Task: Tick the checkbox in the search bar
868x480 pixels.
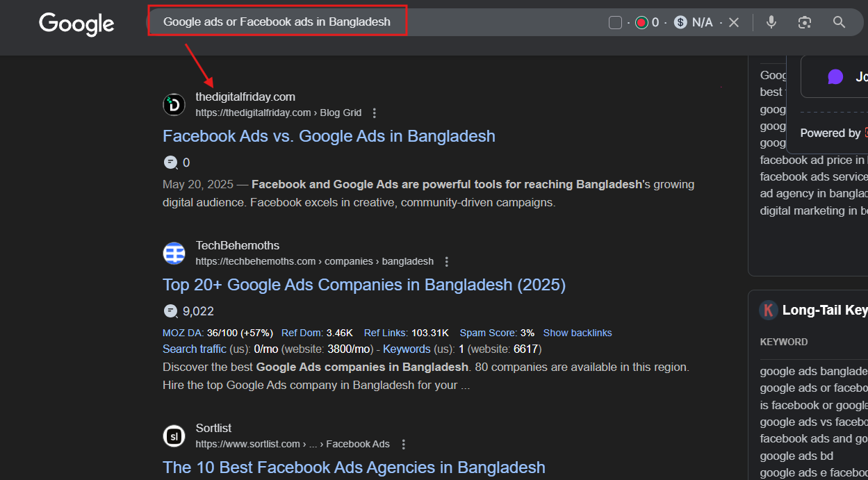Action: pyautogui.click(x=615, y=23)
